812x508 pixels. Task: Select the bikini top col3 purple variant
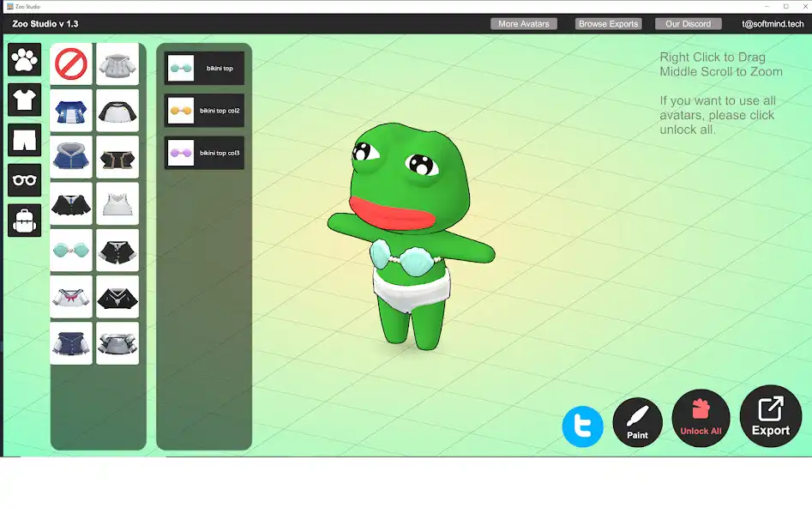[204, 152]
